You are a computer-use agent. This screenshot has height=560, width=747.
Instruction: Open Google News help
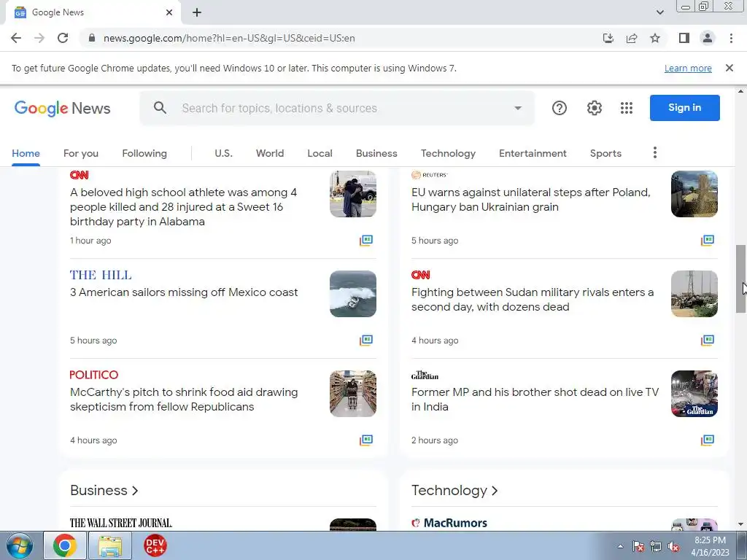click(x=560, y=108)
